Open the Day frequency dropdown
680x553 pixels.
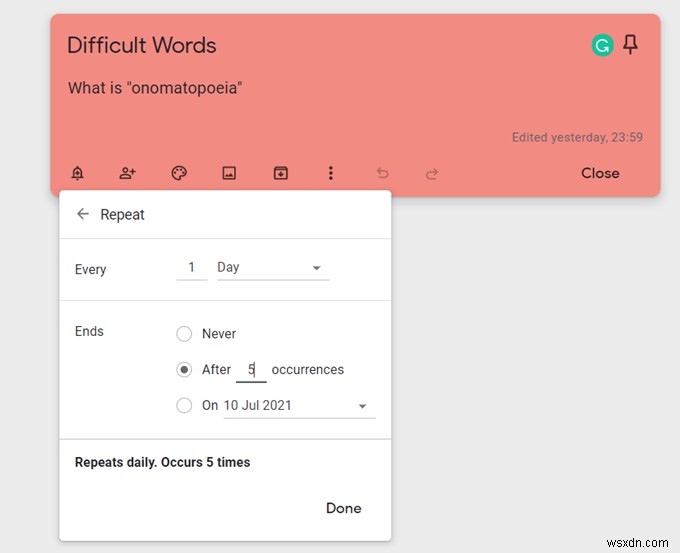coord(273,268)
